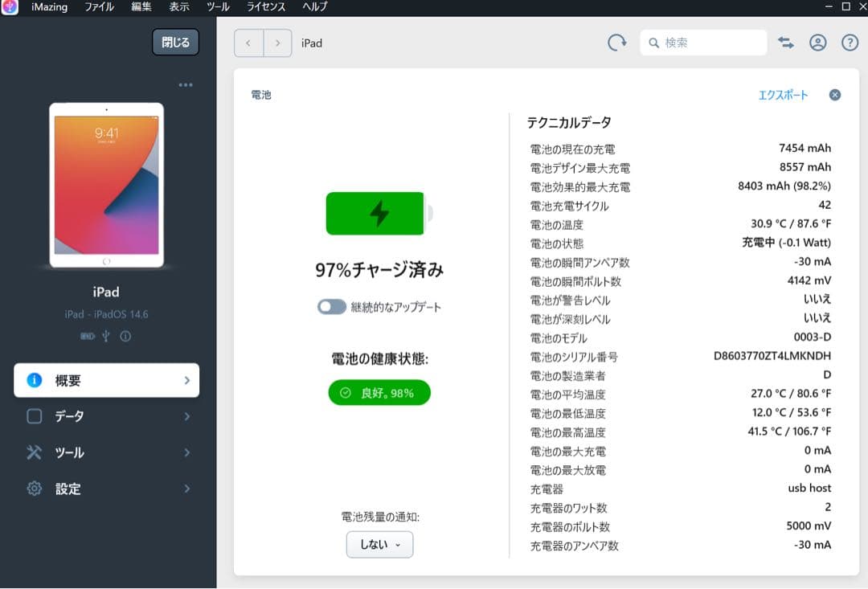Open the 電池残量の通知 しない dropdown
The image size is (868, 589).
pos(379,544)
